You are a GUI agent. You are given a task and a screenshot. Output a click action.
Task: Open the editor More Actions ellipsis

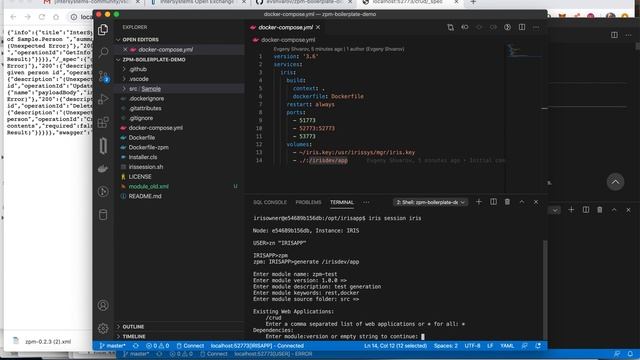pos(536,27)
